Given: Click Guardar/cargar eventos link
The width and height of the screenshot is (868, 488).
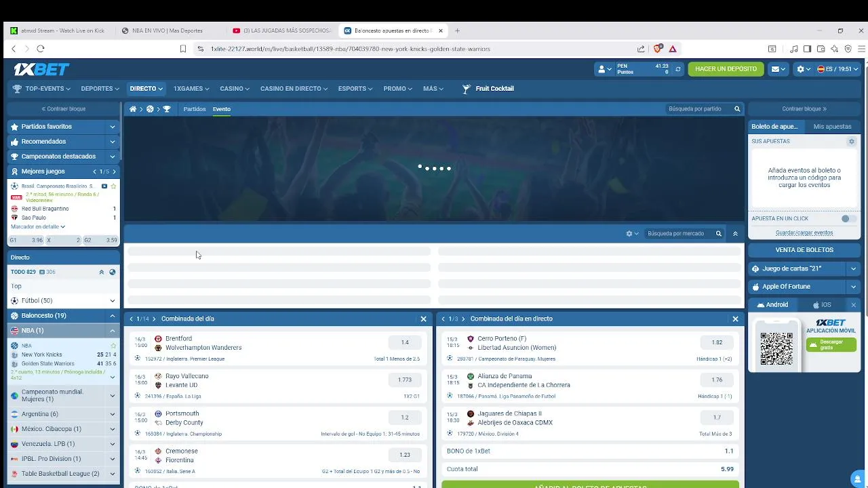Looking at the screenshot, I should (804, 233).
